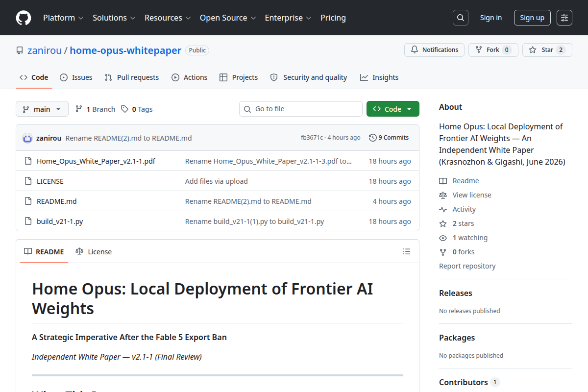Click the pulse icon beside Activity

pyautogui.click(x=443, y=209)
